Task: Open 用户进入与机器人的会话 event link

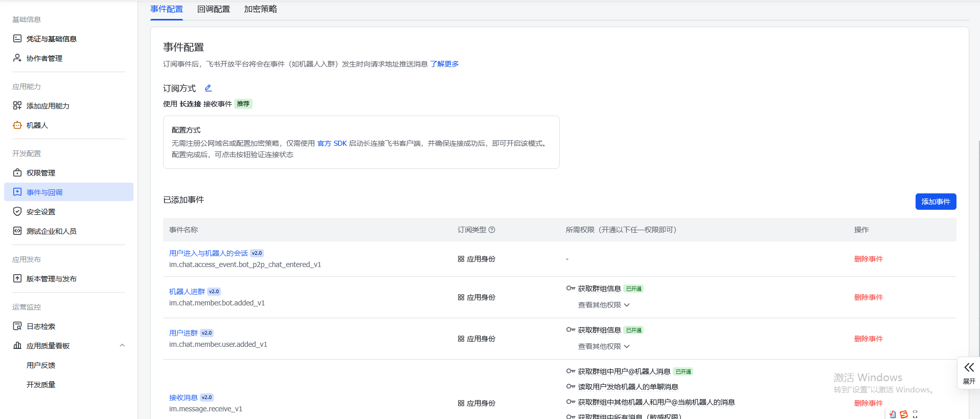Action: [209, 253]
